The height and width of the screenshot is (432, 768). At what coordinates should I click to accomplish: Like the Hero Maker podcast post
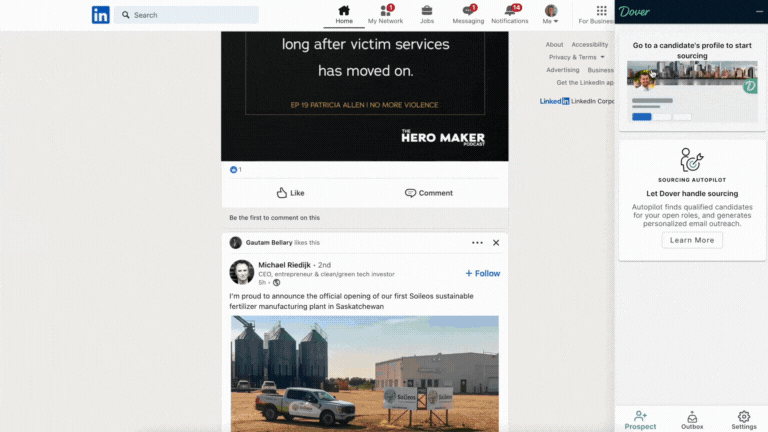coord(290,193)
